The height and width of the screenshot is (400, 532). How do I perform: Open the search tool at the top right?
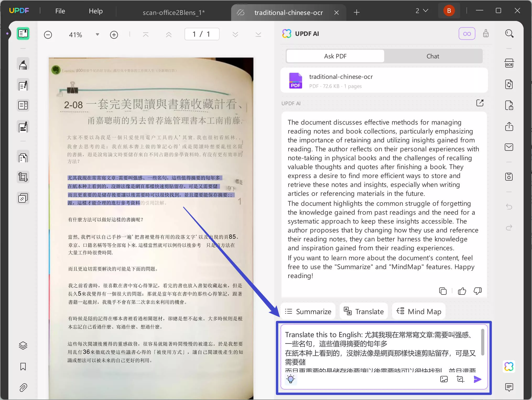(x=509, y=33)
